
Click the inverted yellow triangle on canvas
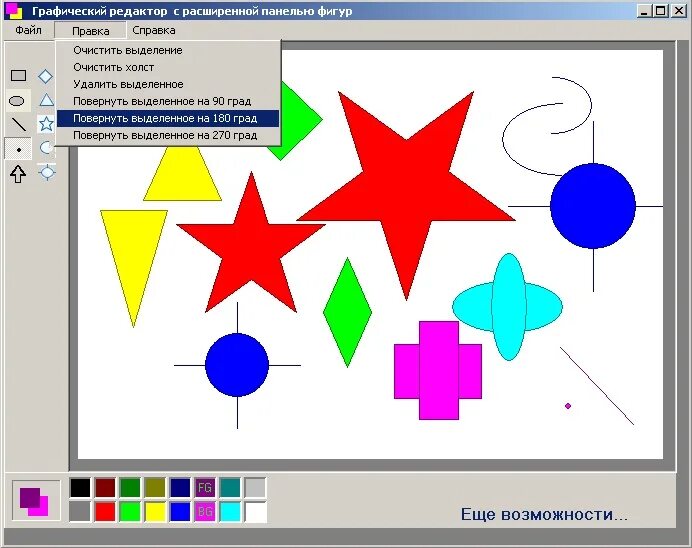click(134, 260)
